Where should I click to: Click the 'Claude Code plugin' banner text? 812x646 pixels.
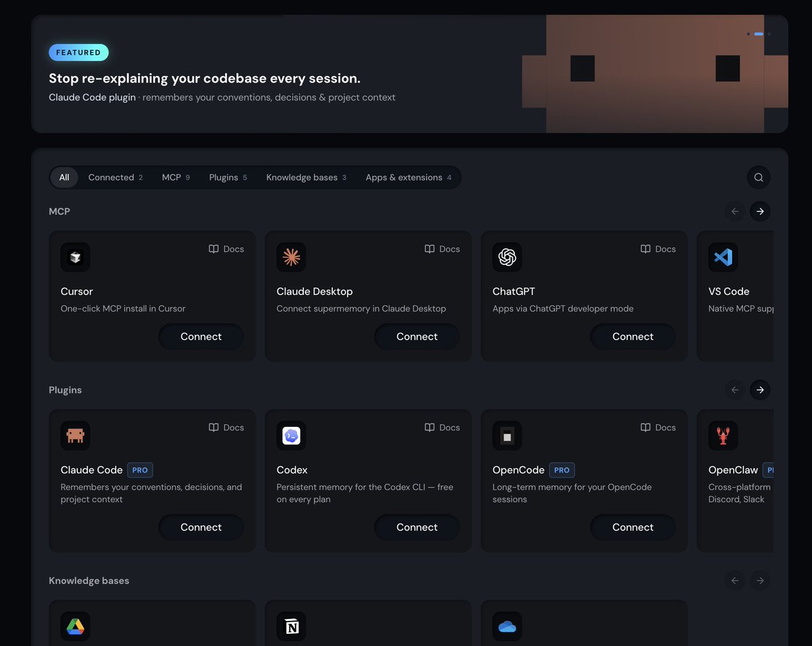click(92, 97)
